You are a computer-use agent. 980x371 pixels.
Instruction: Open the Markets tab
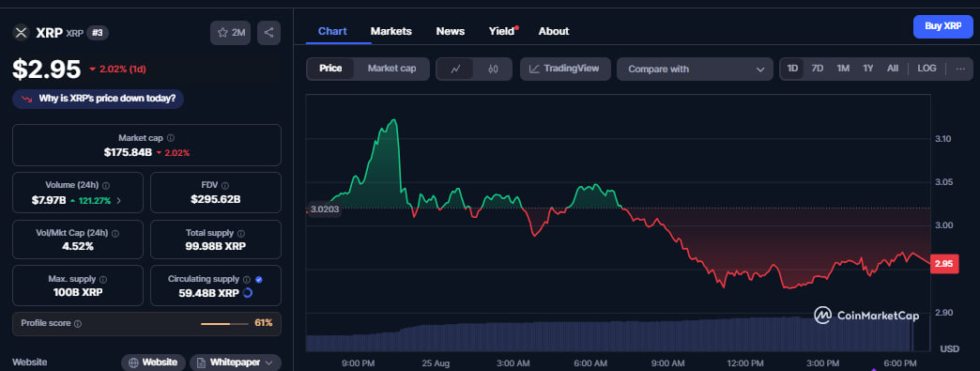[391, 31]
